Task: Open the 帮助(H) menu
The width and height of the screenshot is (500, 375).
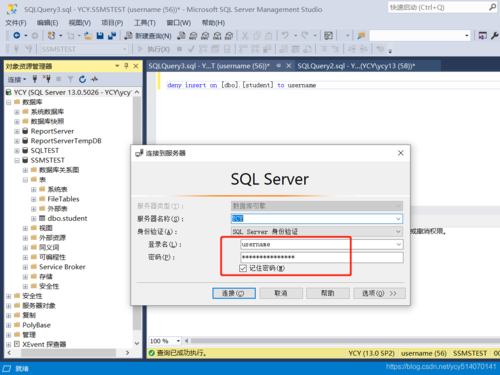Action: pos(213,23)
